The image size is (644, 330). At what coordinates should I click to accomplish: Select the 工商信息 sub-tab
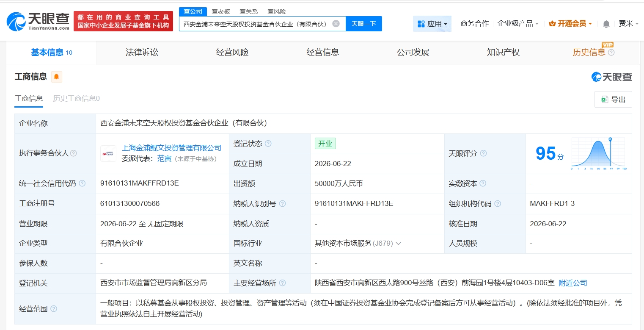(29, 98)
